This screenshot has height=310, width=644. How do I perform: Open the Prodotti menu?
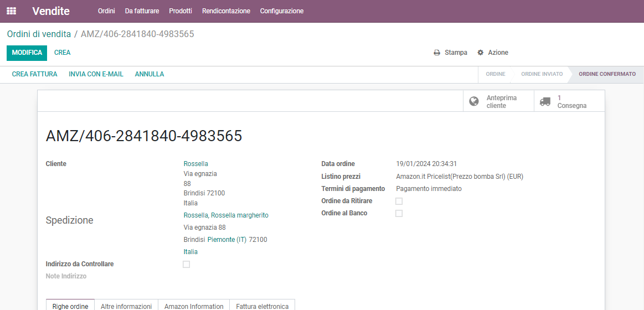tap(181, 11)
